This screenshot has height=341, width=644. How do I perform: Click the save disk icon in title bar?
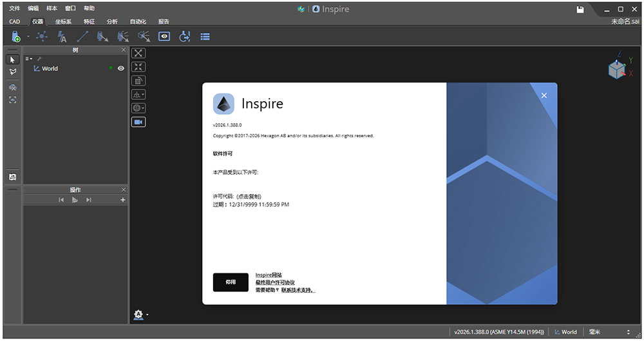tap(580, 10)
